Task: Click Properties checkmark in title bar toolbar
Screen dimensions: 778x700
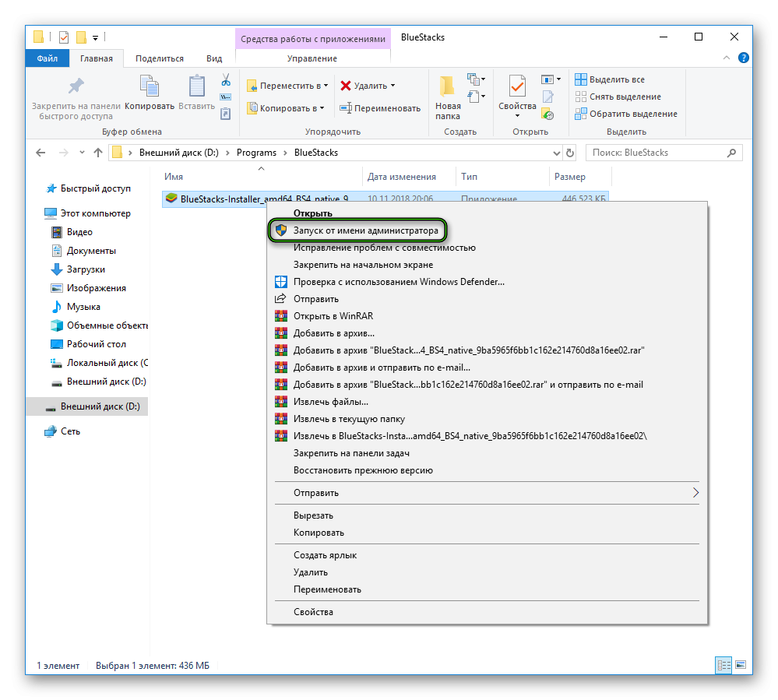Action: [x=64, y=37]
